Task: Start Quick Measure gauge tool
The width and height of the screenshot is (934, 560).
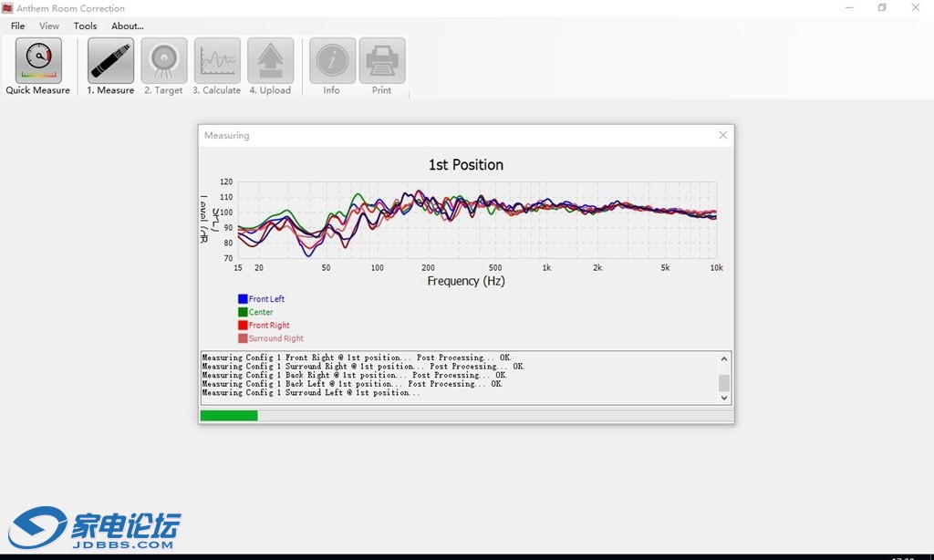Action: pos(38,61)
